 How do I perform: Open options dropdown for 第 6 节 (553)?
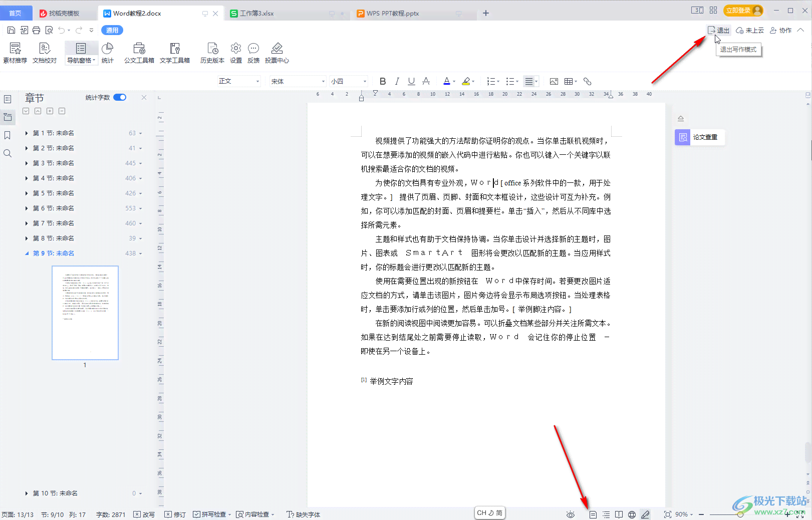(x=141, y=208)
